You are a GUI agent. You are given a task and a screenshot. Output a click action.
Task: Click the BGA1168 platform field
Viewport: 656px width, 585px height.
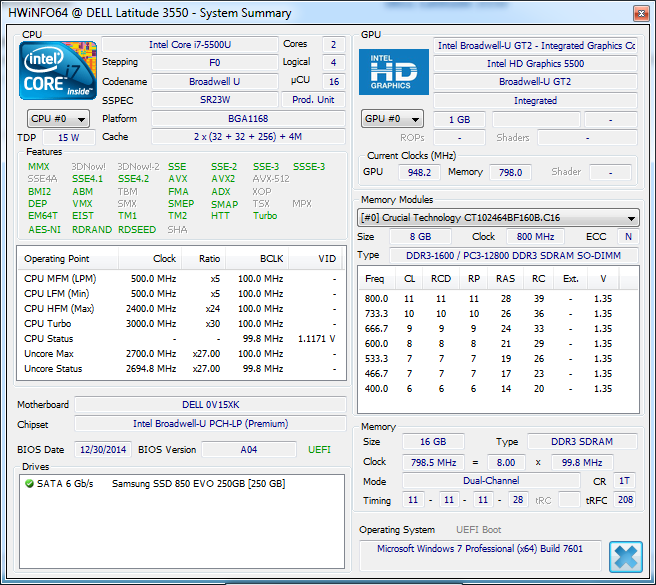[x=248, y=118]
